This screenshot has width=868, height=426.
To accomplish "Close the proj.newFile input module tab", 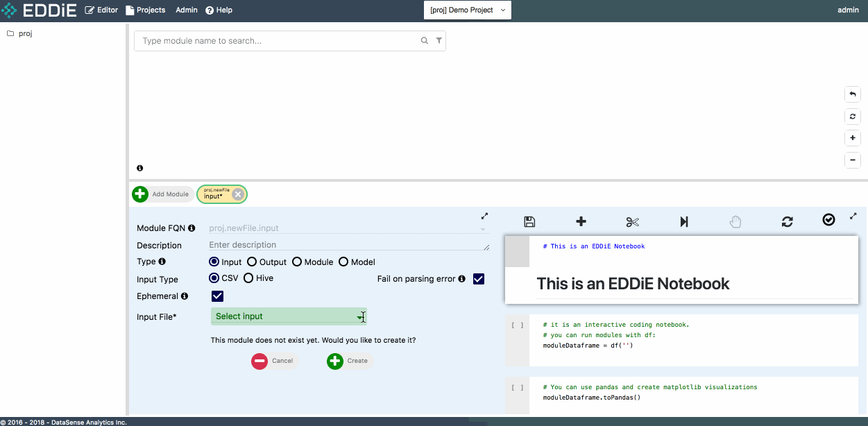I will click(x=238, y=194).
